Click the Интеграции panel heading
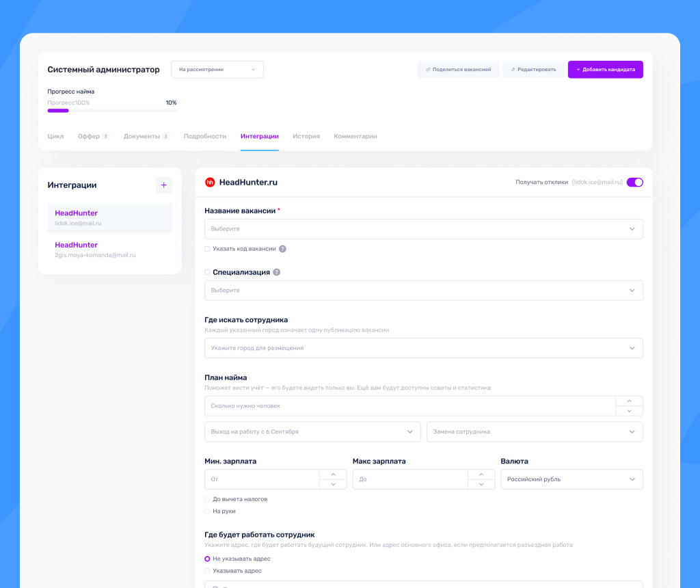 coord(72,185)
